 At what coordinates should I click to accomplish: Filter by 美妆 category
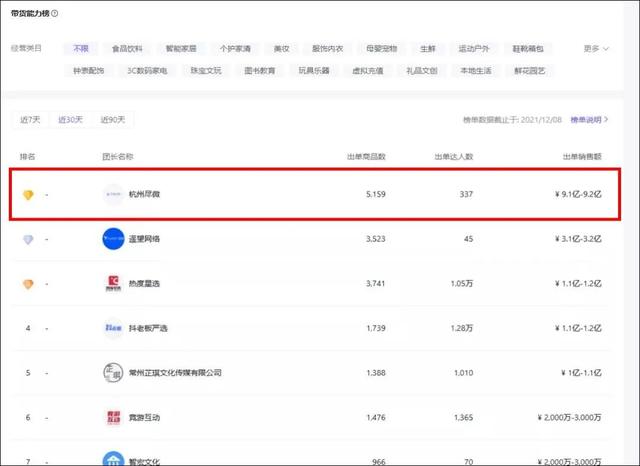click(x=281, y=49)
